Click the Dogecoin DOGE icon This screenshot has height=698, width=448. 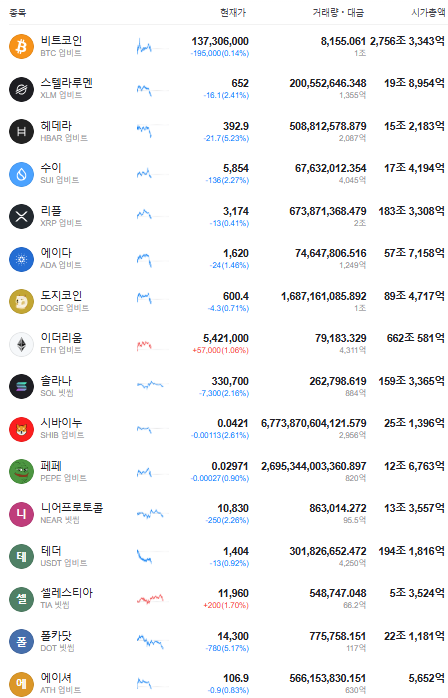21,301
